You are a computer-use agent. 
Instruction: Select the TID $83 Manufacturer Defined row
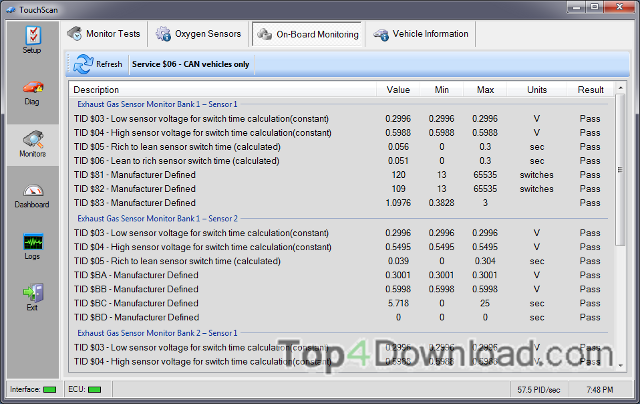click(x=341, y=203)
